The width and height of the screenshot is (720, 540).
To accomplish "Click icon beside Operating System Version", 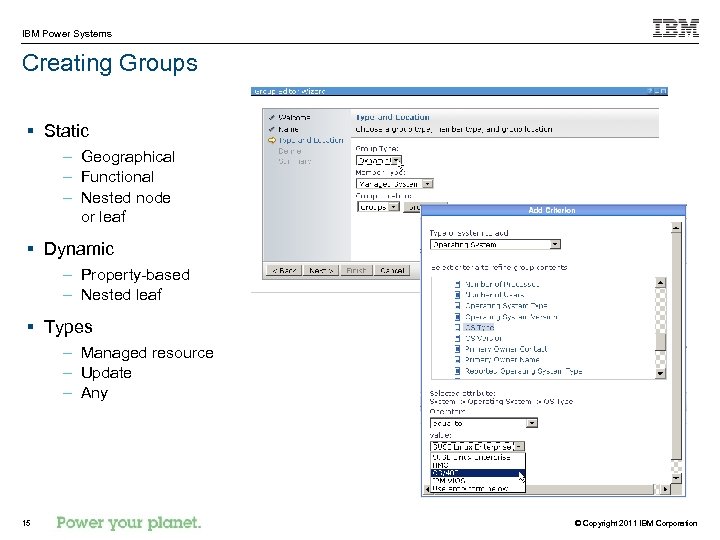I will [x=457, y=317].
